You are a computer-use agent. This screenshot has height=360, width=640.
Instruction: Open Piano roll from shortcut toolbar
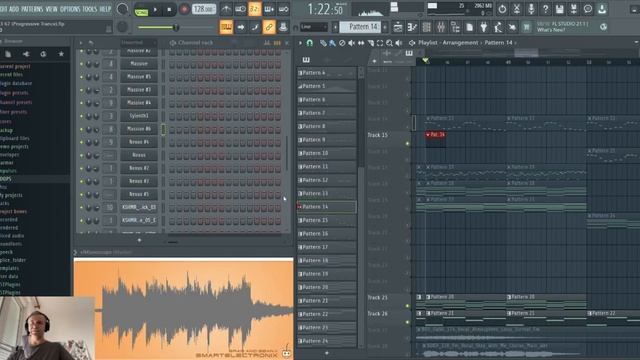coord(412,27)
